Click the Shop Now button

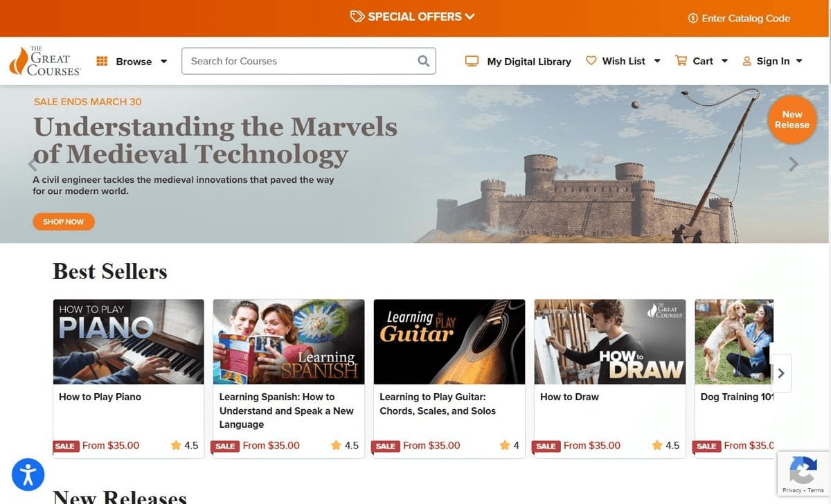click(x=64, y=222)
